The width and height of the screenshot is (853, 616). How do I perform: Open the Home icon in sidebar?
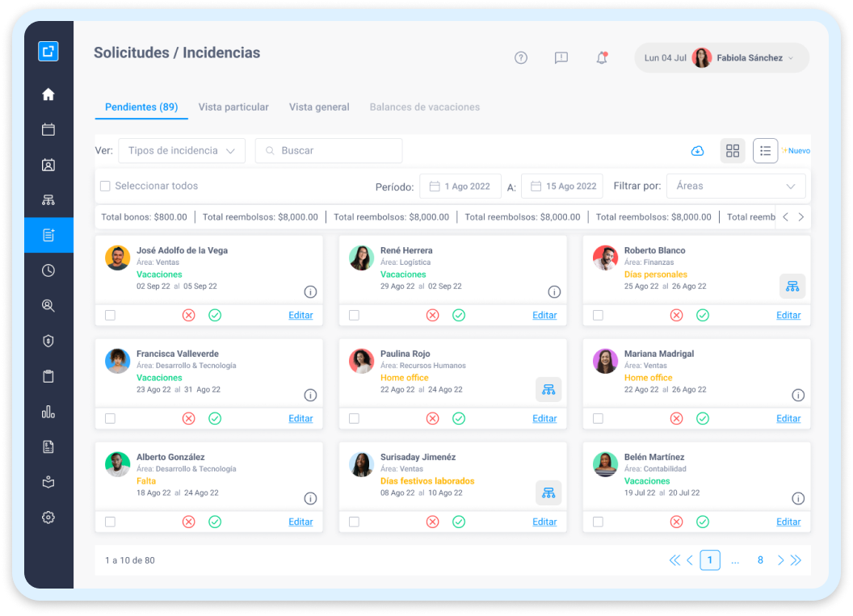pos(48,94)
